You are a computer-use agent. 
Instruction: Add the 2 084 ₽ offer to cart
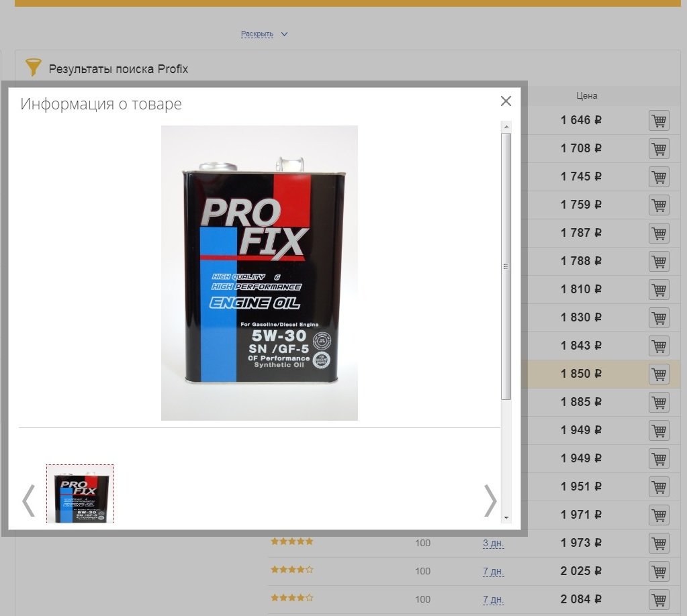click(659, 599)
